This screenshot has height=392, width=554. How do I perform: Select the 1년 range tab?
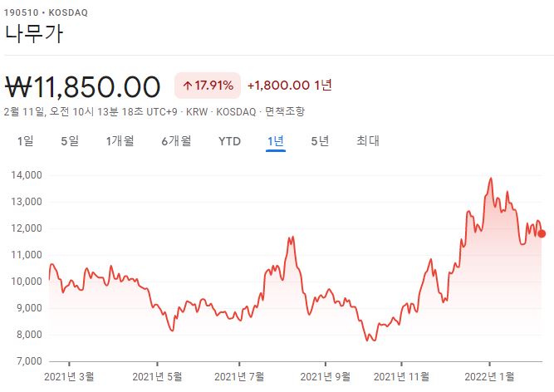(x=276, y=141)
